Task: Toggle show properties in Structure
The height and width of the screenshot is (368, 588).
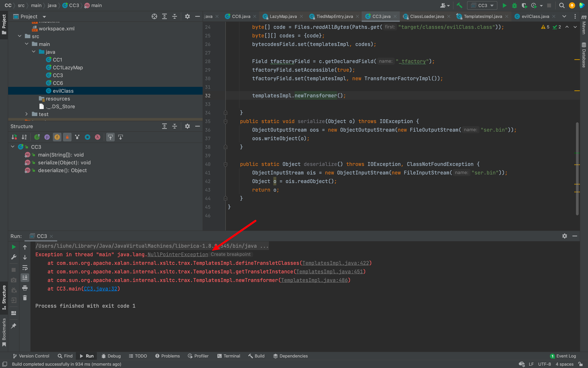Action: (47, 137)
